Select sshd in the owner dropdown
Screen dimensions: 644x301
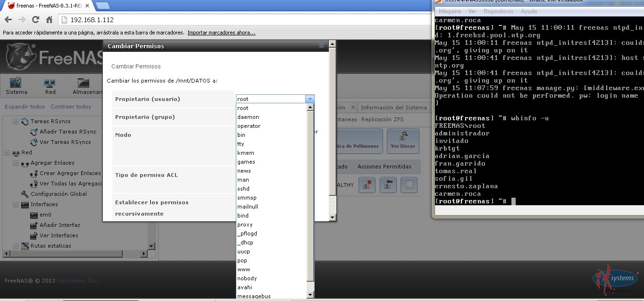click(271, 189)
